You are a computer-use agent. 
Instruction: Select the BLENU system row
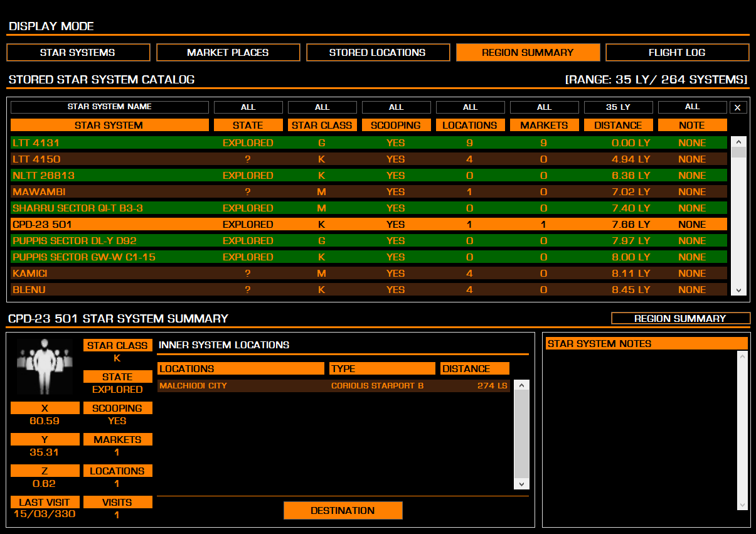tap(369, 289)
